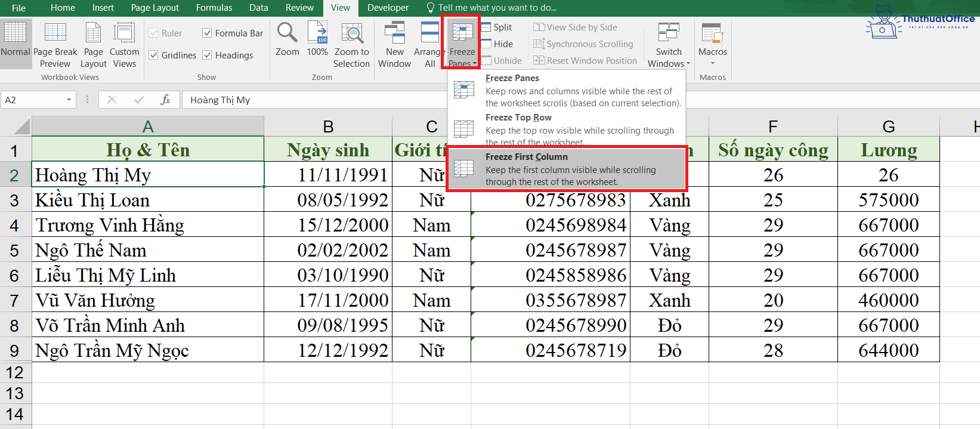The width and height of the screenshot is (980, 429).
Task: Toggle the Ruler checkbox
Action: pyautogui.click(x=153, y=33)
